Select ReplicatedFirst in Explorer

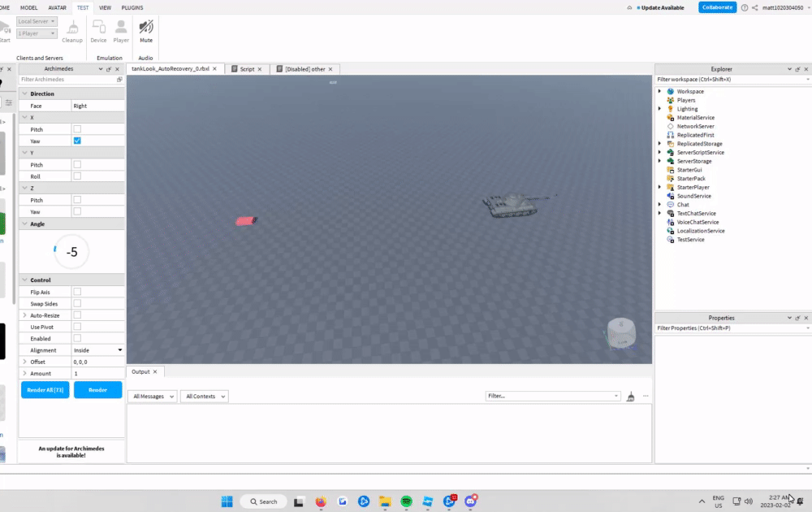click(696, 135)
